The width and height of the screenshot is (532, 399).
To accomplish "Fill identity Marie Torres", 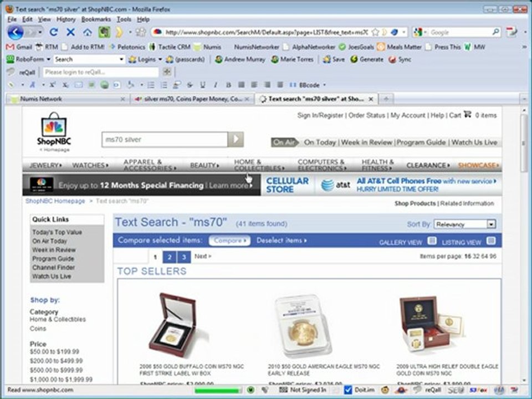I will [x=293, y=59].
